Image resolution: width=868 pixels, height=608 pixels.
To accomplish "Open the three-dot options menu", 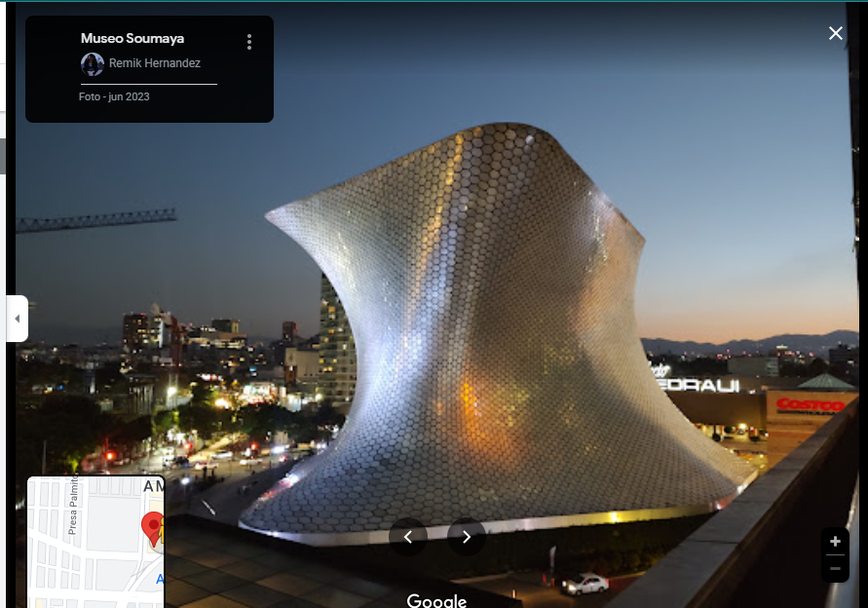I will (x=249, y=42).
